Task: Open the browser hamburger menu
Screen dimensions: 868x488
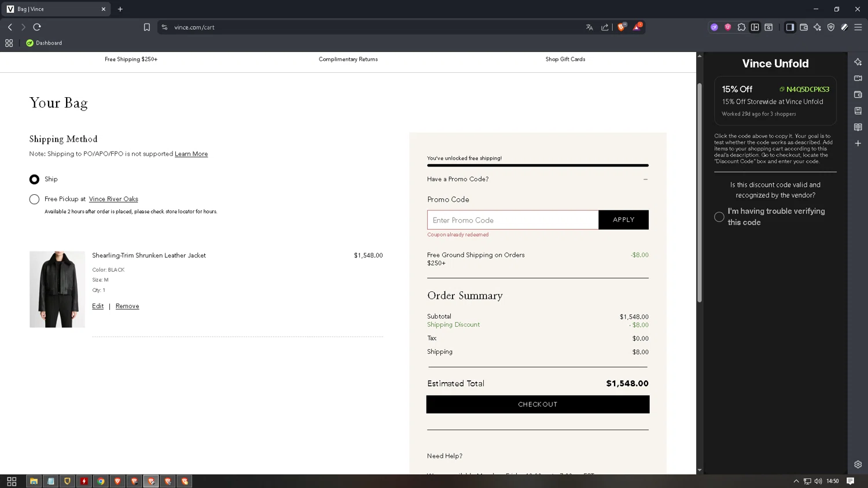Action: [x=858, y=27]
